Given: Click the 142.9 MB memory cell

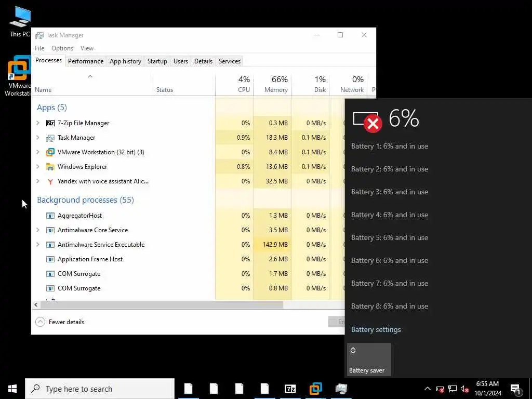Looking at the screenshot, I should (272, 245).
